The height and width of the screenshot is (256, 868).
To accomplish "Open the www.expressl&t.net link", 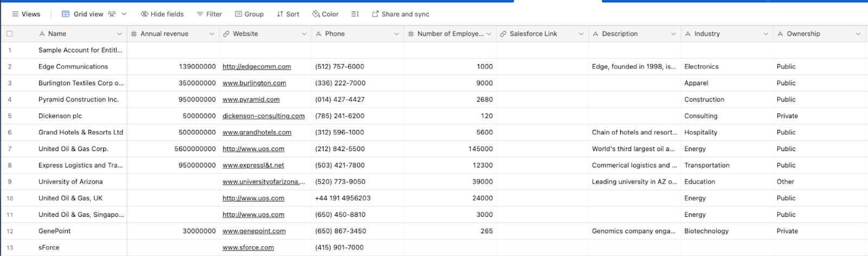I will (x=253, y=165).
